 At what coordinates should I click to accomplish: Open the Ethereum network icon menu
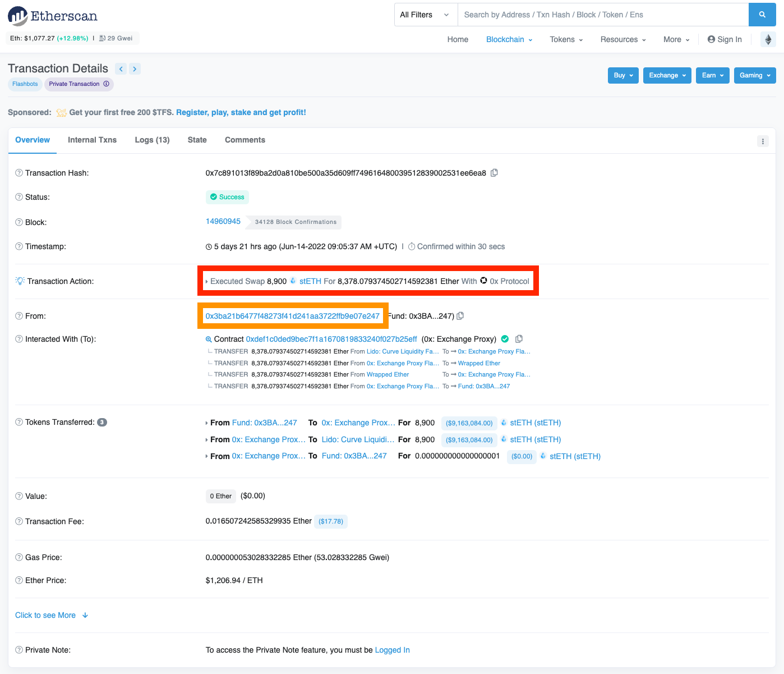[768, 39]
